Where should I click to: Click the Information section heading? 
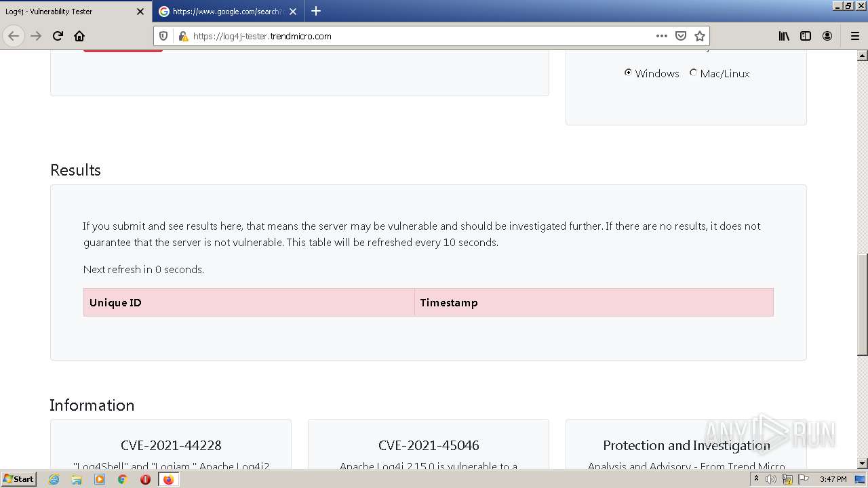pos(92,405)
